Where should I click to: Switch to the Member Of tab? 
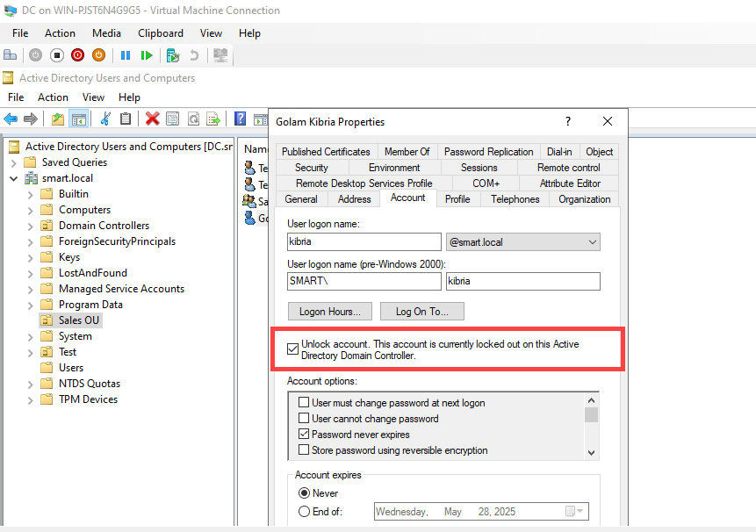coord(407,152)
